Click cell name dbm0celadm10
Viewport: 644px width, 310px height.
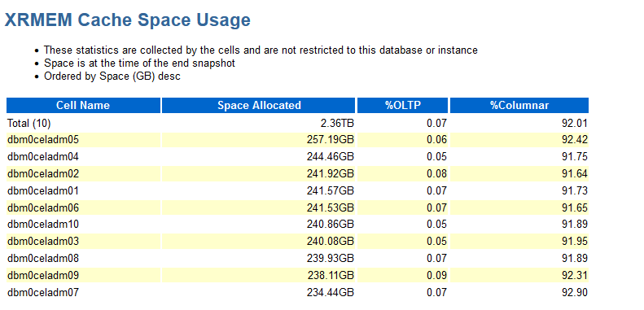[42, 225]
